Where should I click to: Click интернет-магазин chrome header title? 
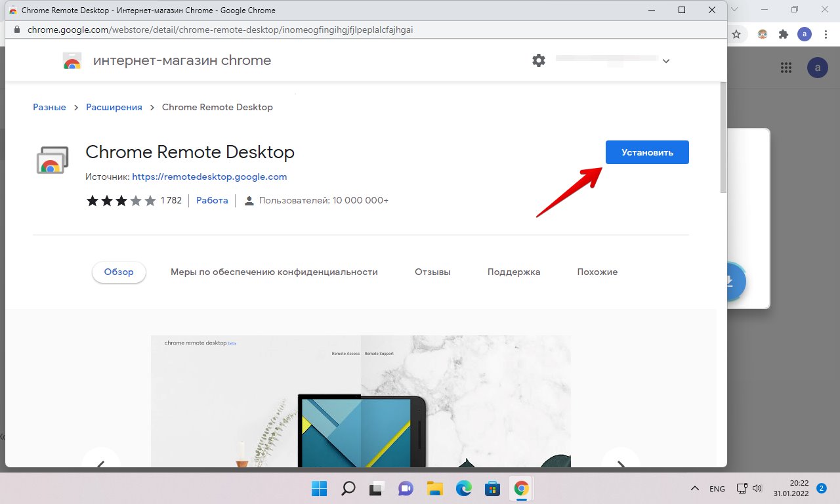coord(182,60)
